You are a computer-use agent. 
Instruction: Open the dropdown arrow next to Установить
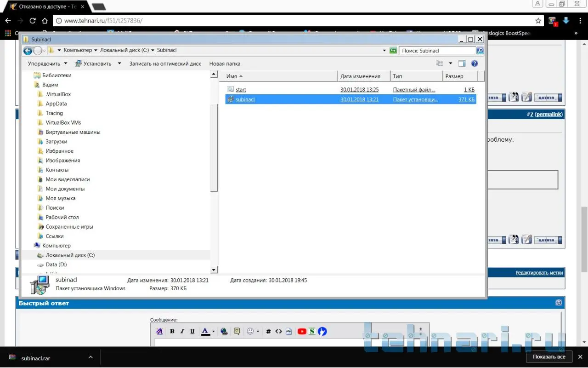click(119, 63)
